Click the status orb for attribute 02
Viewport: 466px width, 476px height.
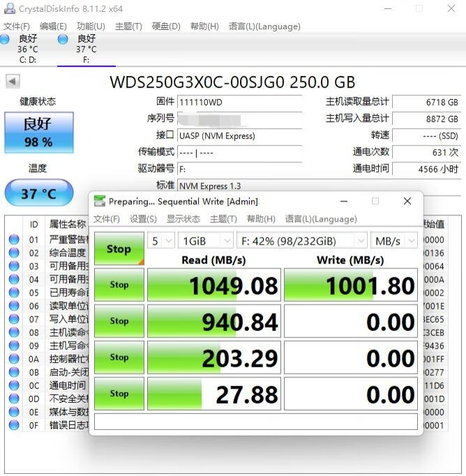(x=14, y=252)
